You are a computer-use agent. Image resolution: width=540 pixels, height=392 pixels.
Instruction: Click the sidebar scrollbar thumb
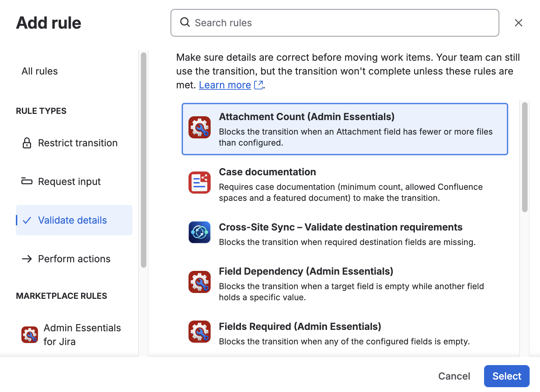pos(144,160)
